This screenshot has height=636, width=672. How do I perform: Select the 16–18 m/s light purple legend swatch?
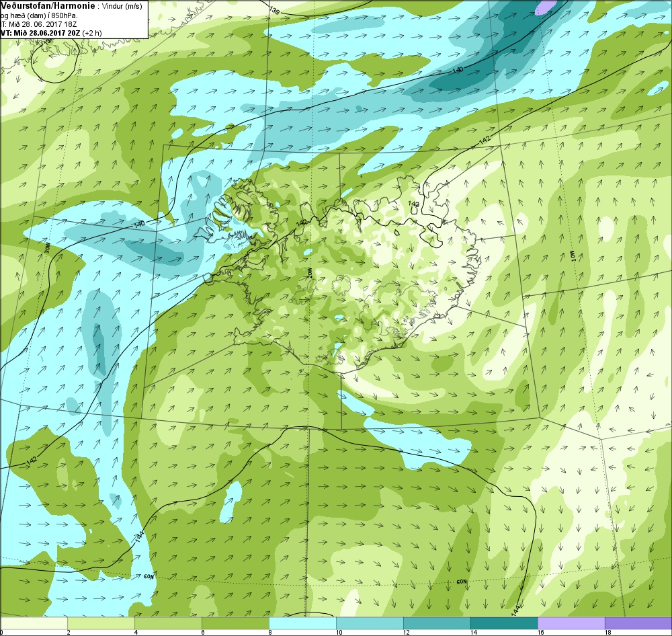click(571, 623)
